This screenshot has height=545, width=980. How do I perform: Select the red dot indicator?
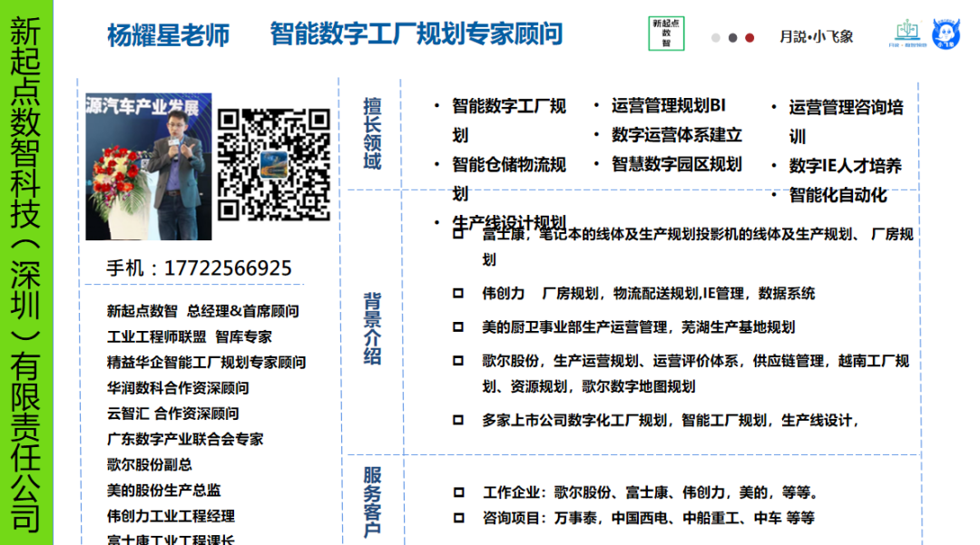point(750,37)
